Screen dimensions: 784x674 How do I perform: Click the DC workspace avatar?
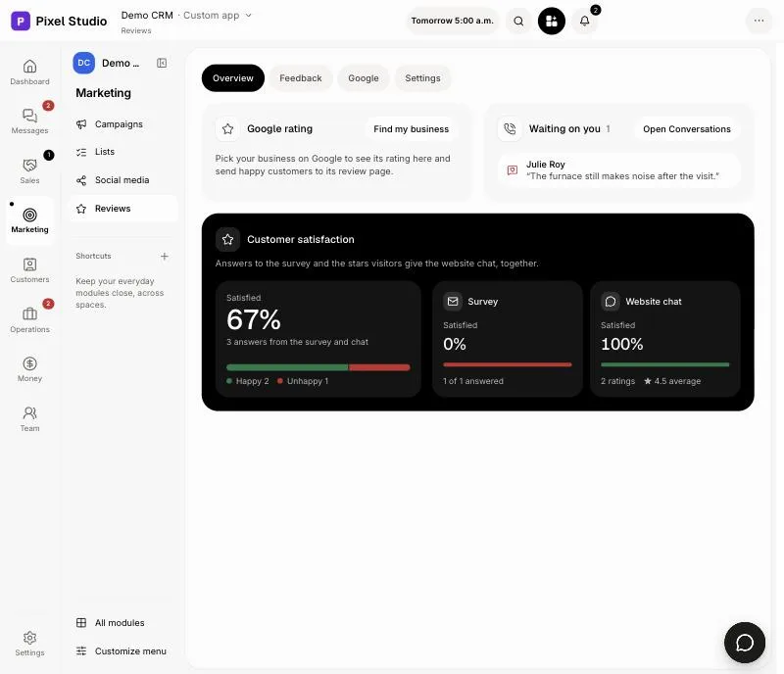coord(83,63)
